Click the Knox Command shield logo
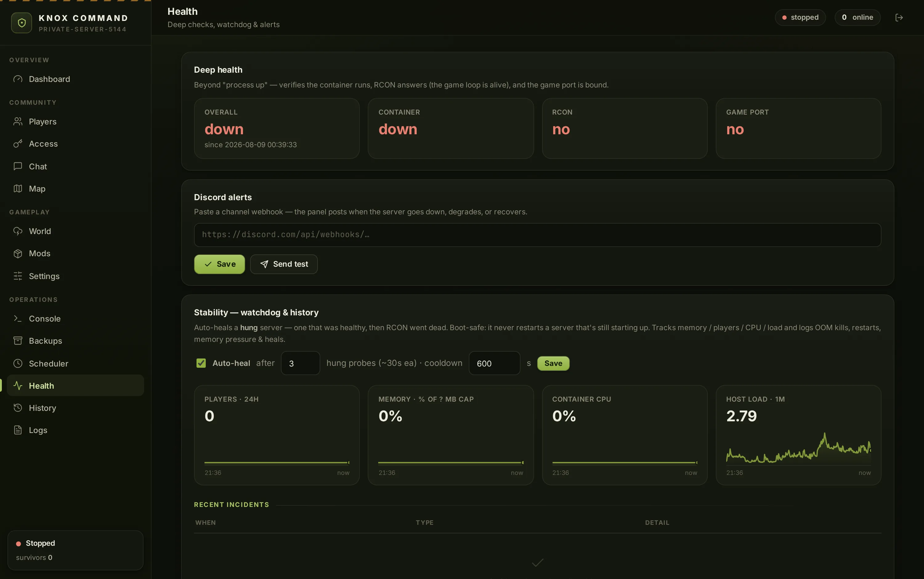The image size is (924, 579). pos(22,22)
